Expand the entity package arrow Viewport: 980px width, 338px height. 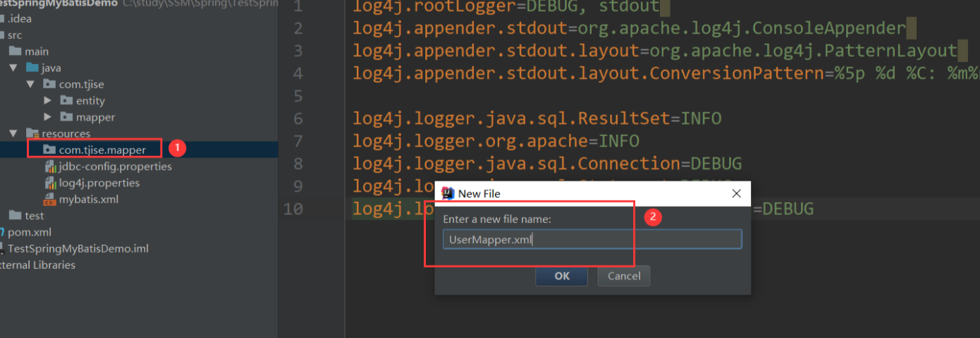(x=47, y=101)
